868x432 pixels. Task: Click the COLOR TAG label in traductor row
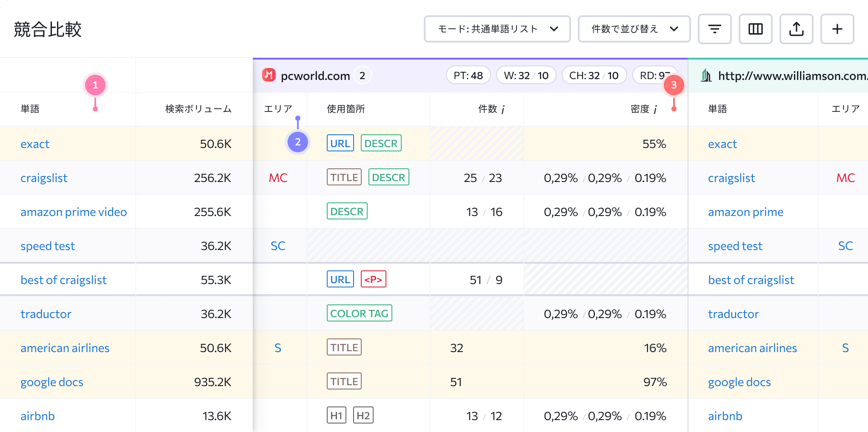click(359, 313)
